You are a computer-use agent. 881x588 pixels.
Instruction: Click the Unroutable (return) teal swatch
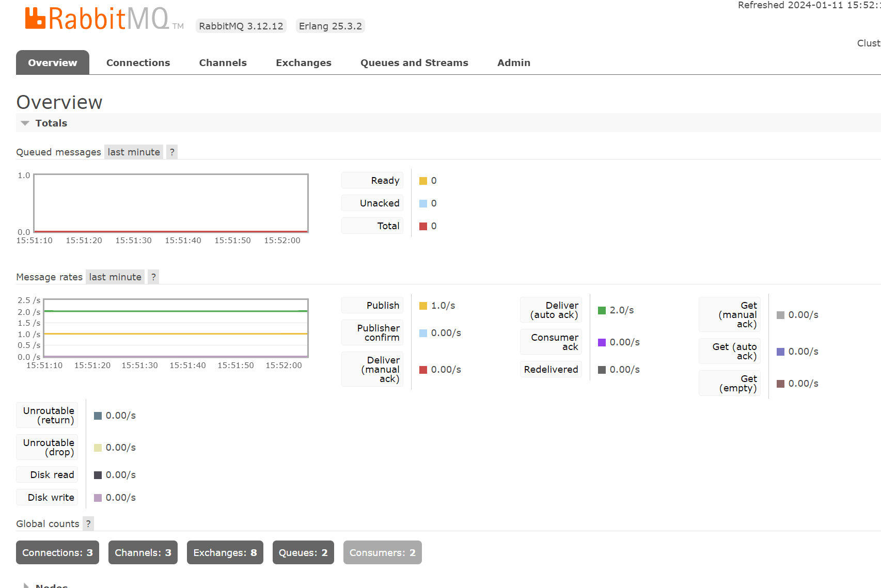click(x=98, y=416)
